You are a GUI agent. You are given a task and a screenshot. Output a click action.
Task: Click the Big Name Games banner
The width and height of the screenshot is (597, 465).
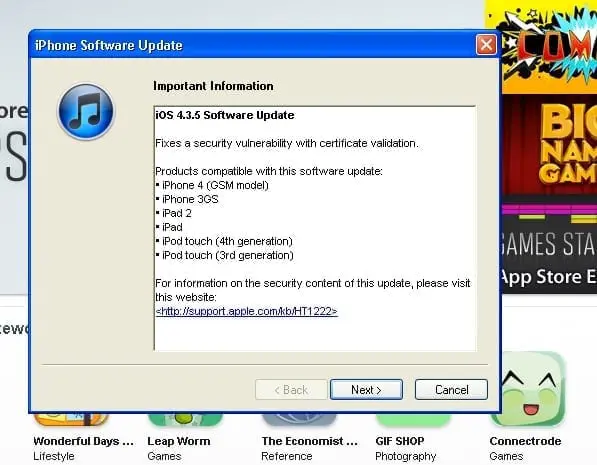[549, 194]
